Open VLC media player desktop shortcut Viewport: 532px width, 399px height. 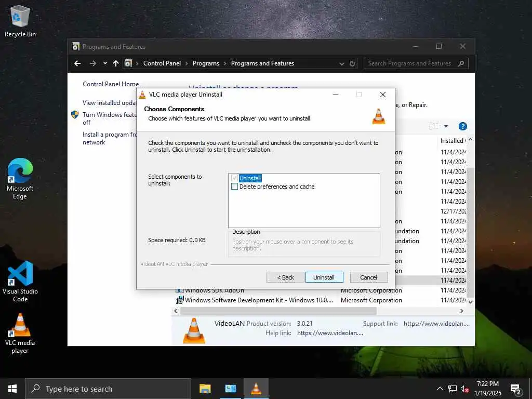click(x=20, y=334)
